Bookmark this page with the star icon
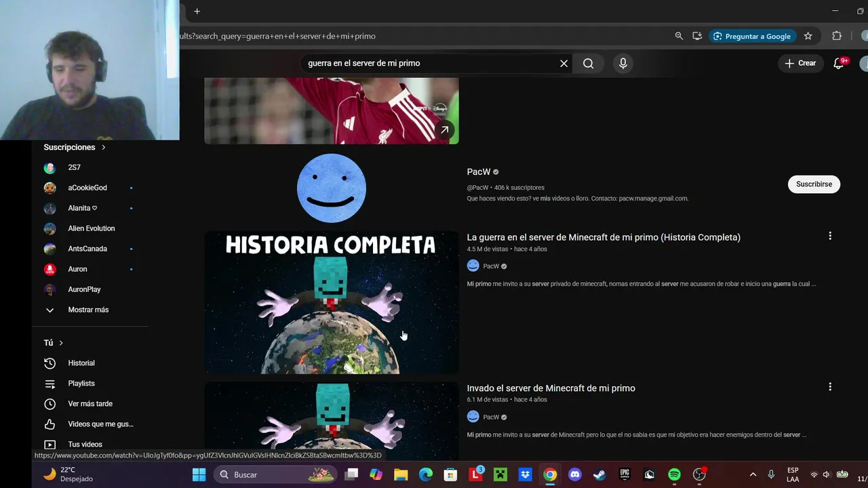868x488 pixels. 808,36
